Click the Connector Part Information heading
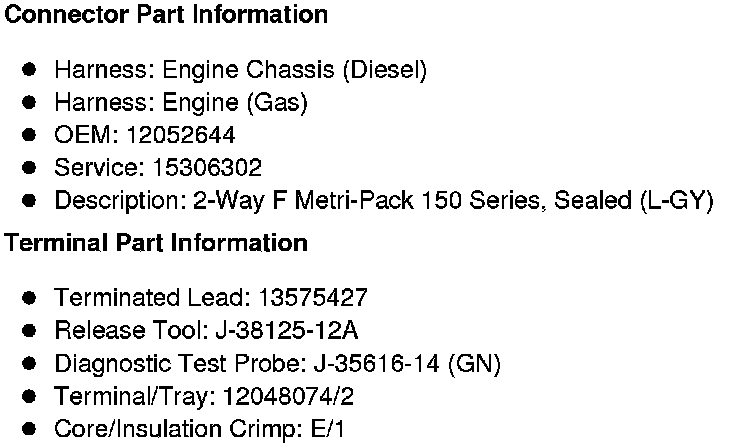Screen dimensions: 736x448 [x=166, y=15]
